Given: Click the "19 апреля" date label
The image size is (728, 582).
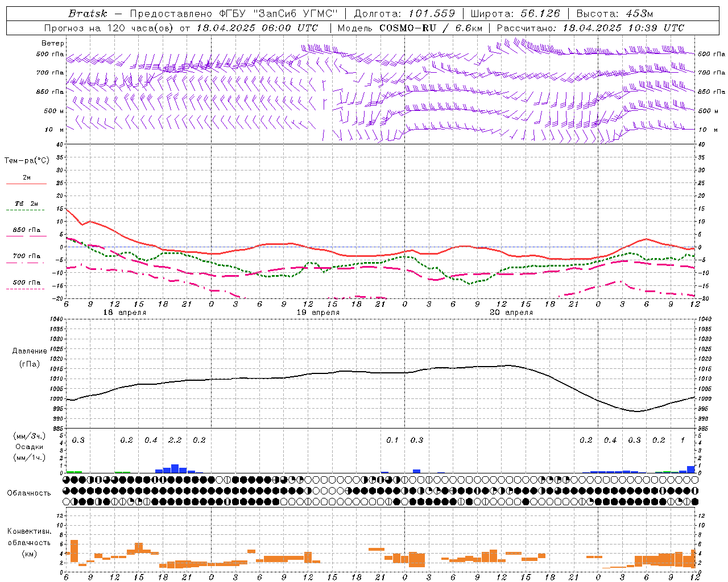Looking at the screenshot, I should (318, 313).
